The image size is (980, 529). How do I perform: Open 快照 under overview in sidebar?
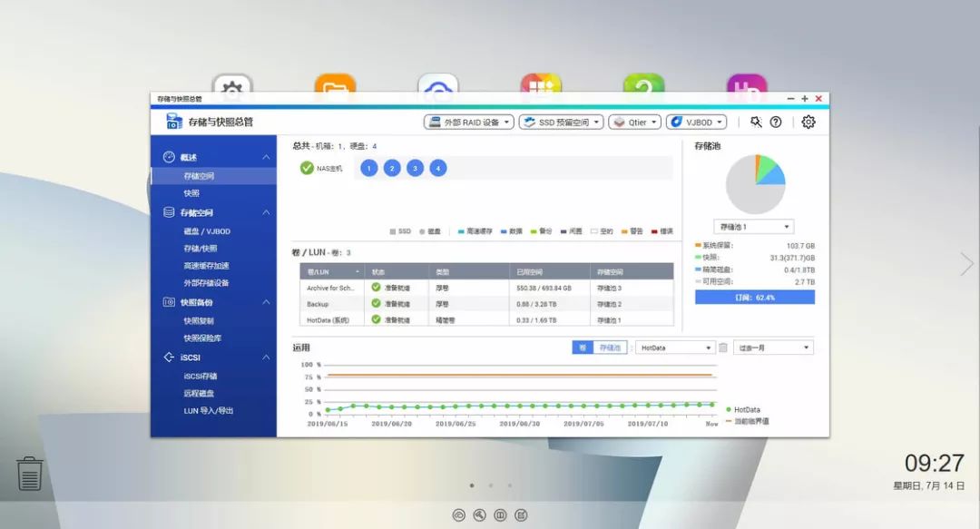[x=191, y=193]
